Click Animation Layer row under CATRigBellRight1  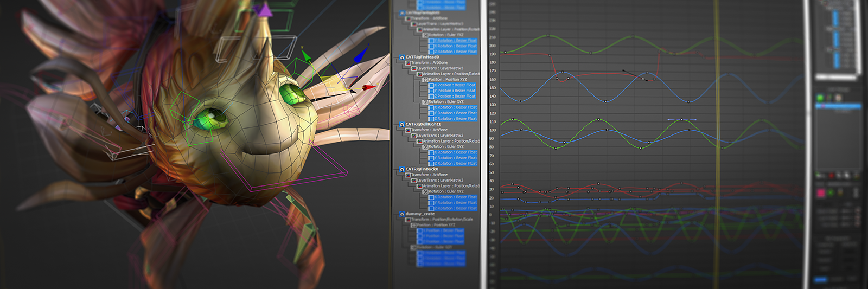[x=449, y=141]
